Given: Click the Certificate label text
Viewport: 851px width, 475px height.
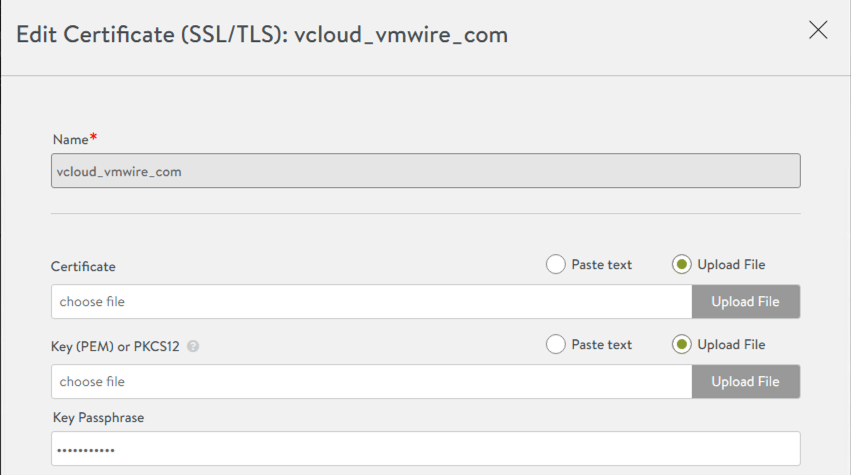Looking at the screenshot, I should 83,267.
